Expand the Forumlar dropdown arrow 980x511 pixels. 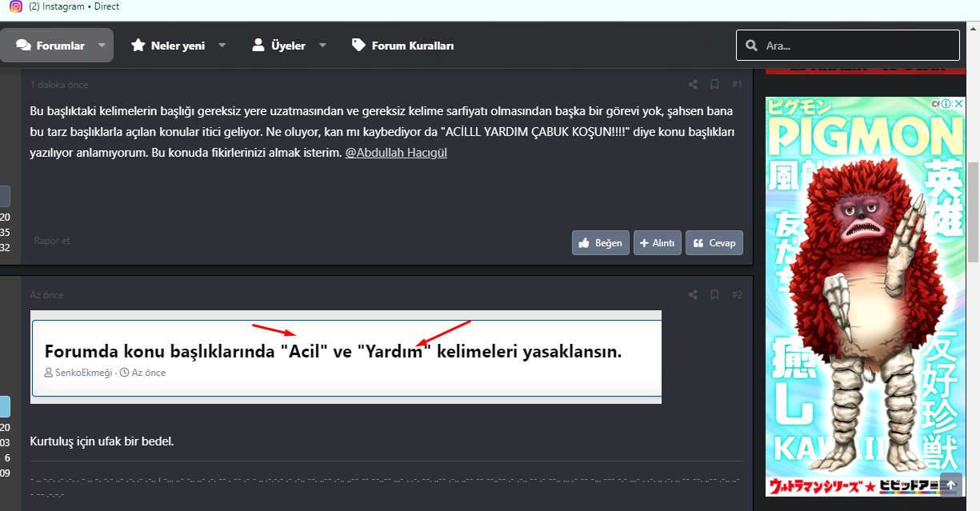coord(101,45)
